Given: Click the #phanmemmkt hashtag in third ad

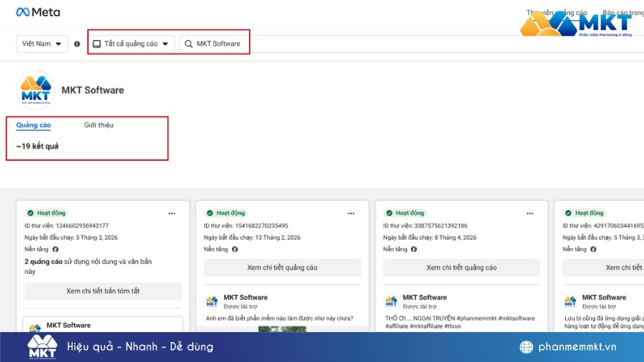Looking at the screenshot, I should (477, 318).
